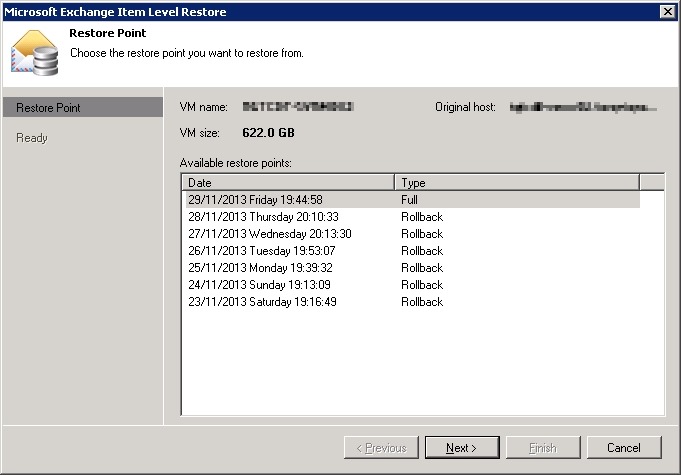Click Rollback type for Thursday's restore point
The width and height of the screenshot is (681, 475).
pos(422,217)
